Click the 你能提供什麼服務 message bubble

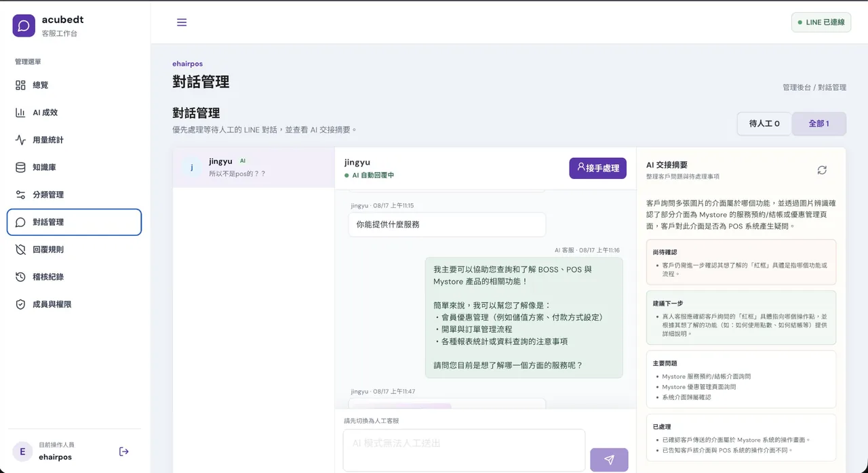447,224
